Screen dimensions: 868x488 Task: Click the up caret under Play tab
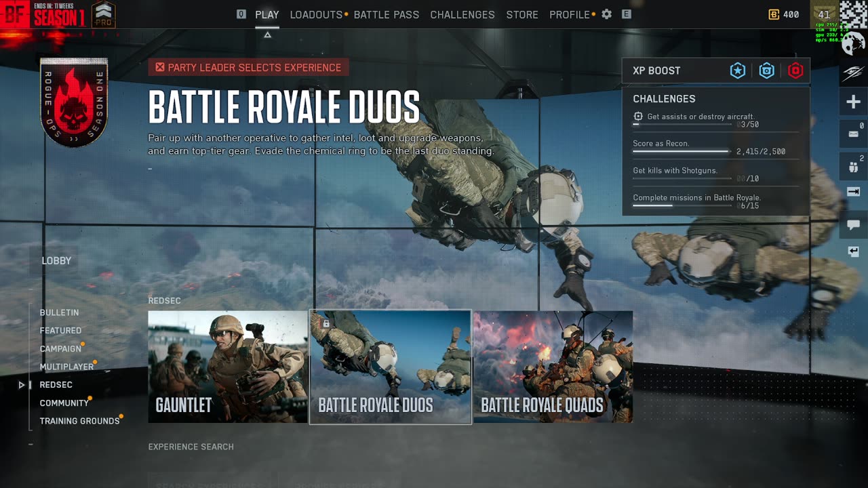tap(267, 35)
